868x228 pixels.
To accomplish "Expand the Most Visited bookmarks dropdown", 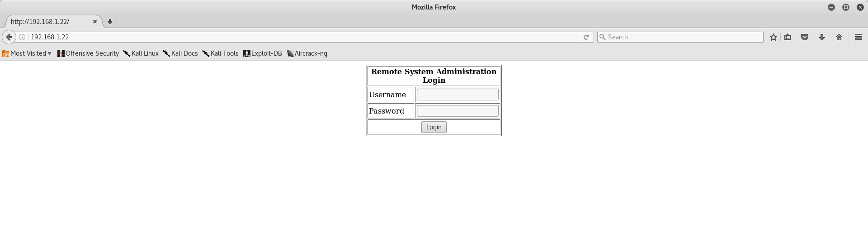I will point(27,53).
